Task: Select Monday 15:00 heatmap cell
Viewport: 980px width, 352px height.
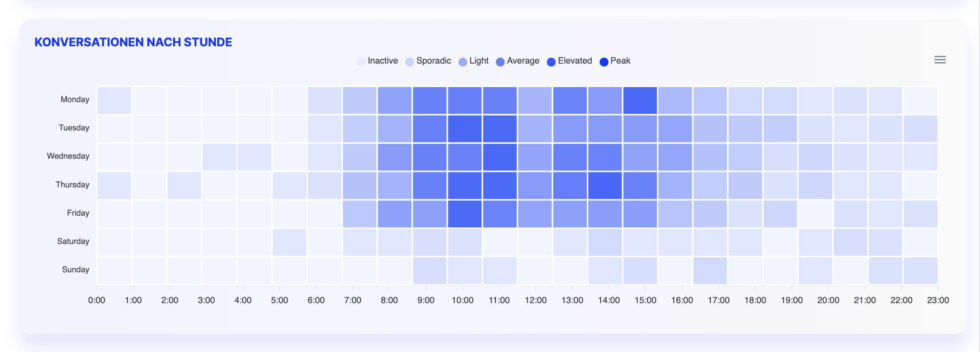Action: pos(640,100)
